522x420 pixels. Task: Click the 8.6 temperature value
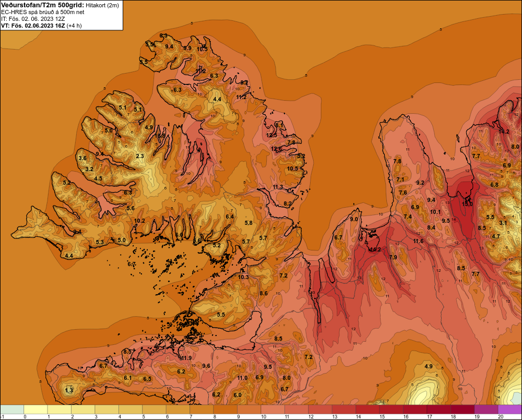[263, 293]
